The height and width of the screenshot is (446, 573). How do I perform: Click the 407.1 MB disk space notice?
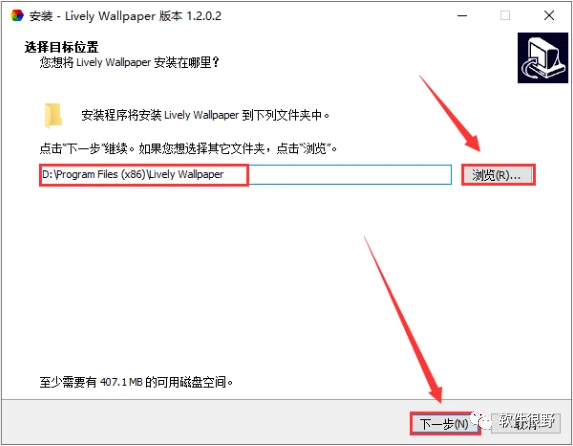point(136,382)
